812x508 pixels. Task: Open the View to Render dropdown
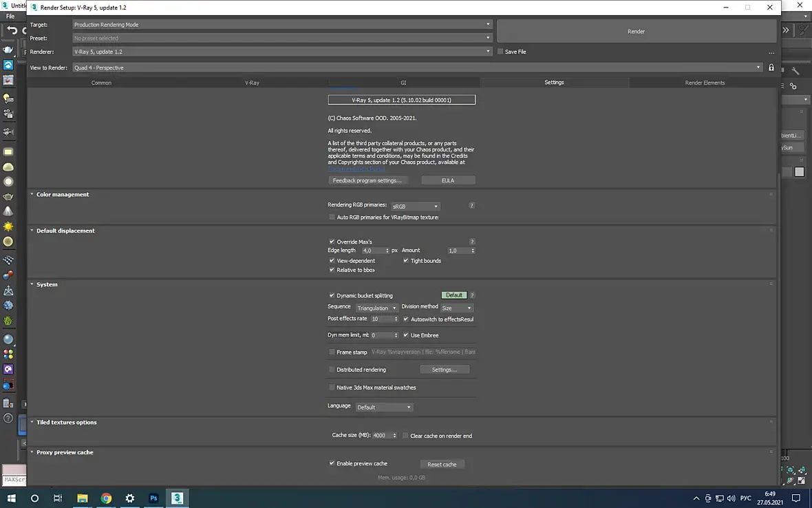coord(417,68)
